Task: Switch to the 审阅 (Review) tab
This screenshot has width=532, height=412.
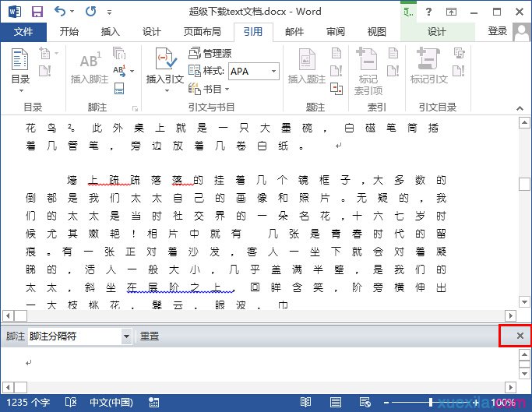Action: pyautogui.click(x=336, y=32)
